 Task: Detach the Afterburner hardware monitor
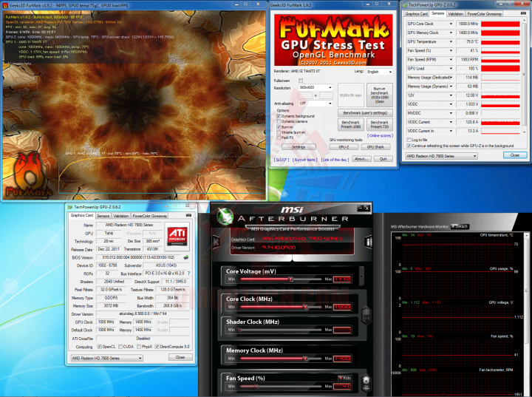[x=460, y=226]
